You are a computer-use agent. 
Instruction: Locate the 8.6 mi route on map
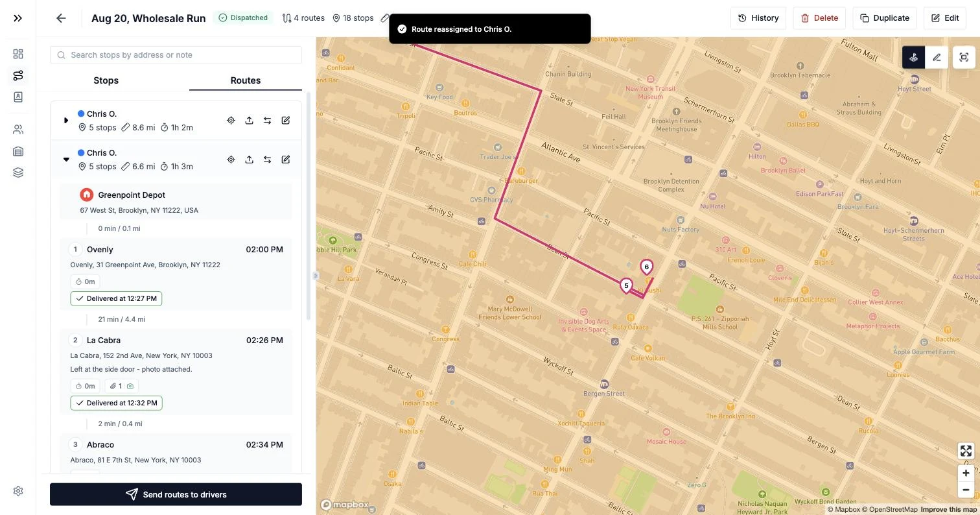coord(231,121)
